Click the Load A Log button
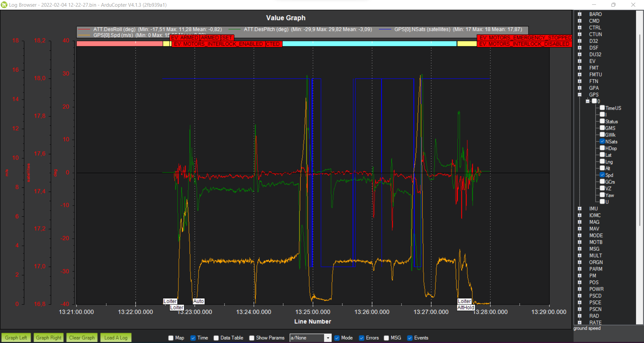The height and width of the screenshot is (343, 644). pyautogui.click(x=115, y=338)
